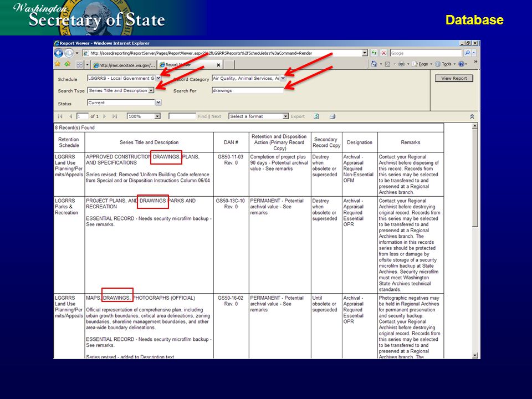Screen dimensions: 532x399
Task: Click the Feeds icon in the command bar
Action: click(387, 64)
